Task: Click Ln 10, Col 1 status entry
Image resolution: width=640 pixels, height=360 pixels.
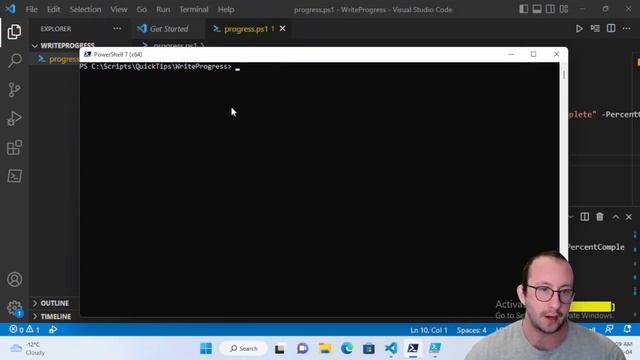Action: [x=429, y=330]
